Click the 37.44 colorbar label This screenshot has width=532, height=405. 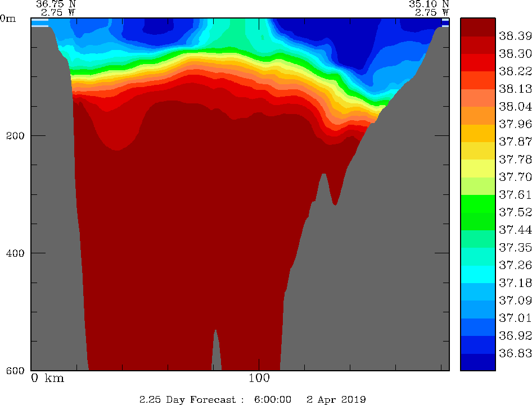[x=515, y=230]
